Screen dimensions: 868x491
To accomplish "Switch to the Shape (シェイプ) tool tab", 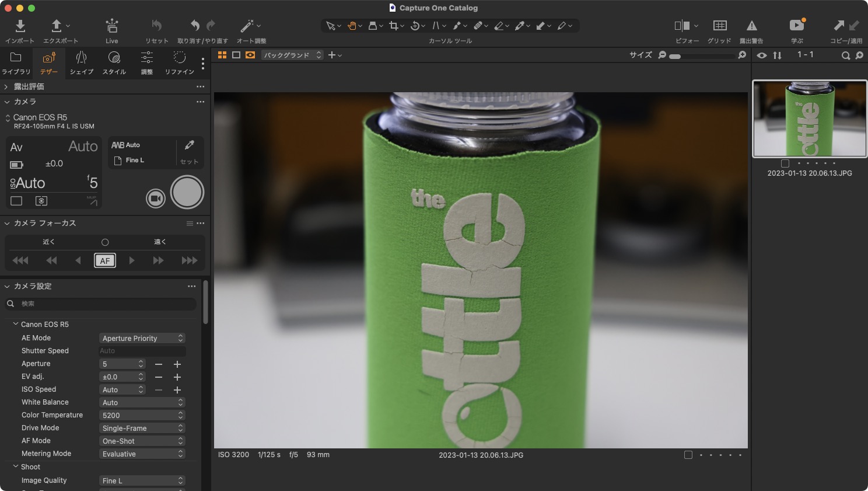I will pyautogui.click(x=82, y=62).
